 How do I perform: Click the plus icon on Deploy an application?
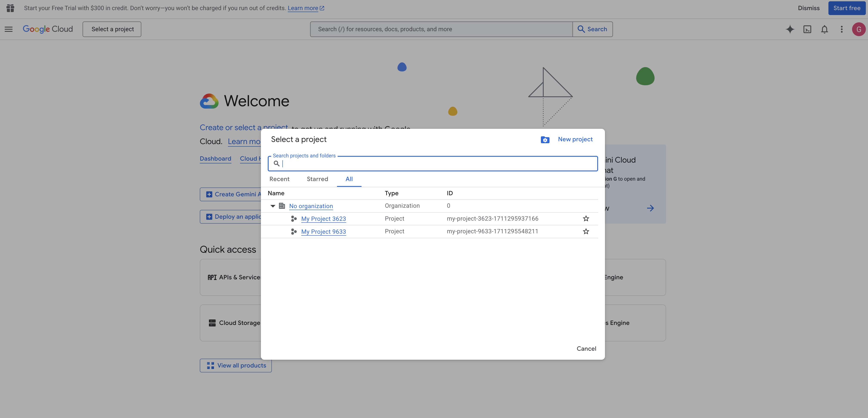(x=209, y=217)
